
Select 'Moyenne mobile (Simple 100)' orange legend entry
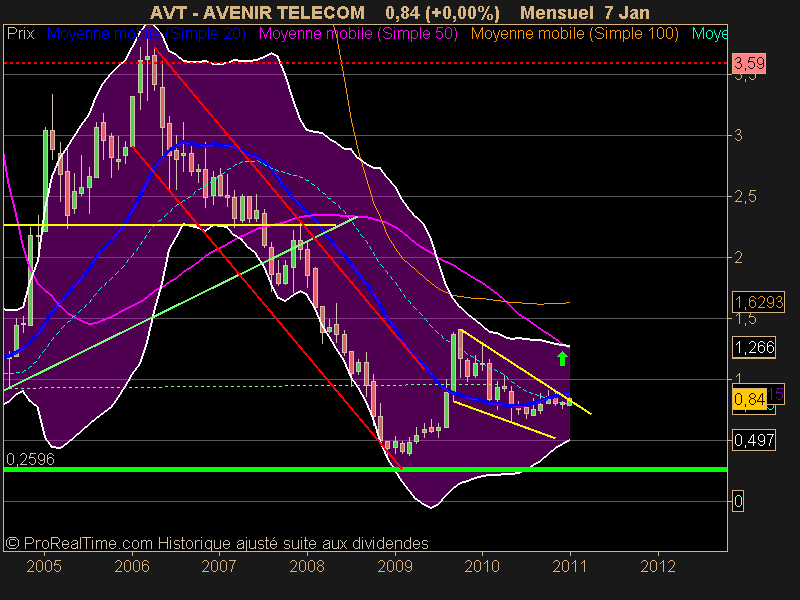[574, 34]
